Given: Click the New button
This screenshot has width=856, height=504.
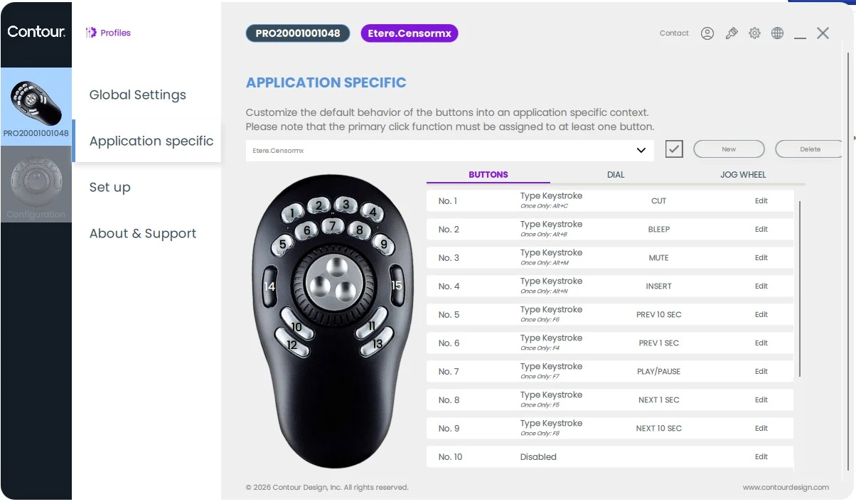Looking at the screenshot, I should point(729,149).
